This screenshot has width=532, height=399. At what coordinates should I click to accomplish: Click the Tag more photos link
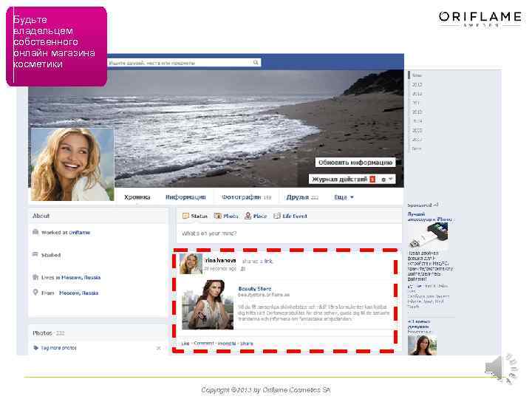[58, 348]
